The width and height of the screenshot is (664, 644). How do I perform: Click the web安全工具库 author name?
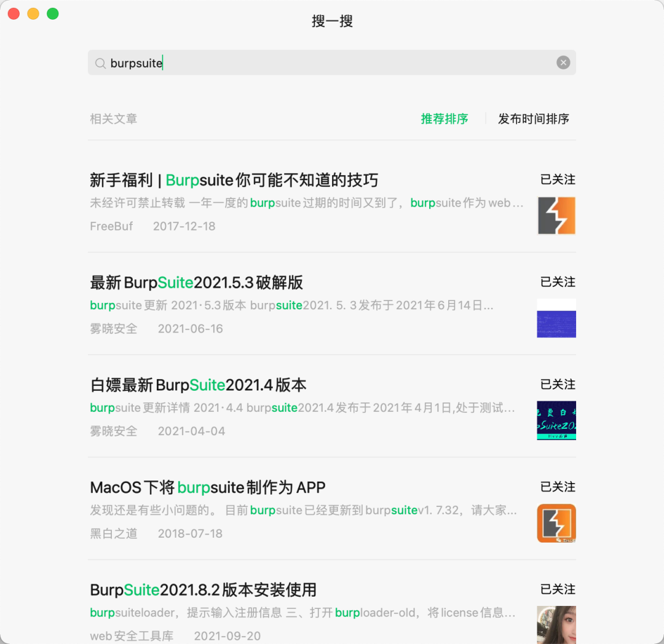[x=132, y=636]
